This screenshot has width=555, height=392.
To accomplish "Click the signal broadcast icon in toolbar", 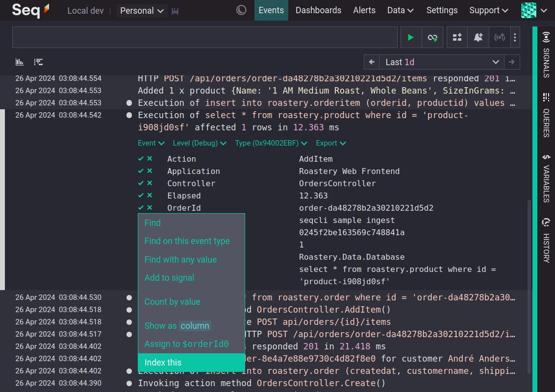I will click(x=500, y=37).
